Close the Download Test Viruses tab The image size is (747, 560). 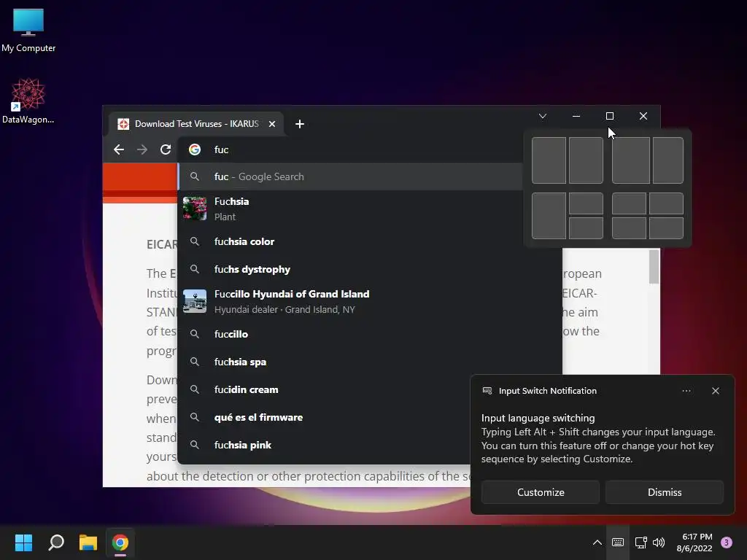coord(272,124)
